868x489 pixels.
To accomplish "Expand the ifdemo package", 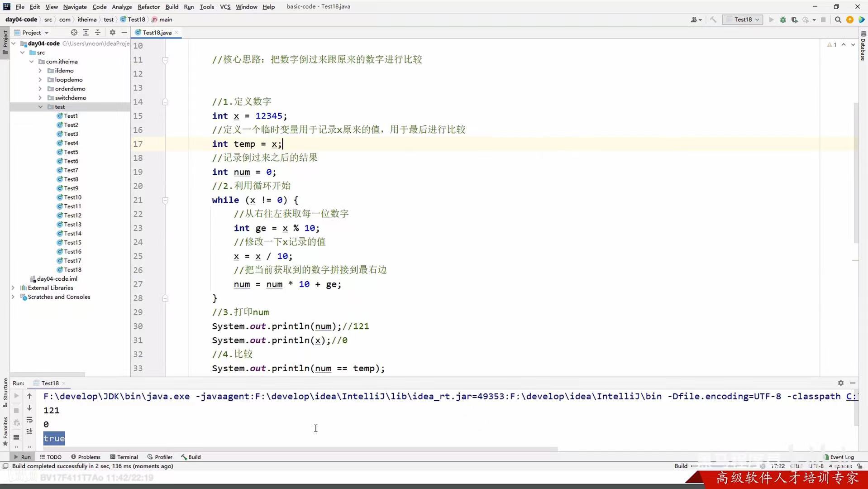I will 40,70.
